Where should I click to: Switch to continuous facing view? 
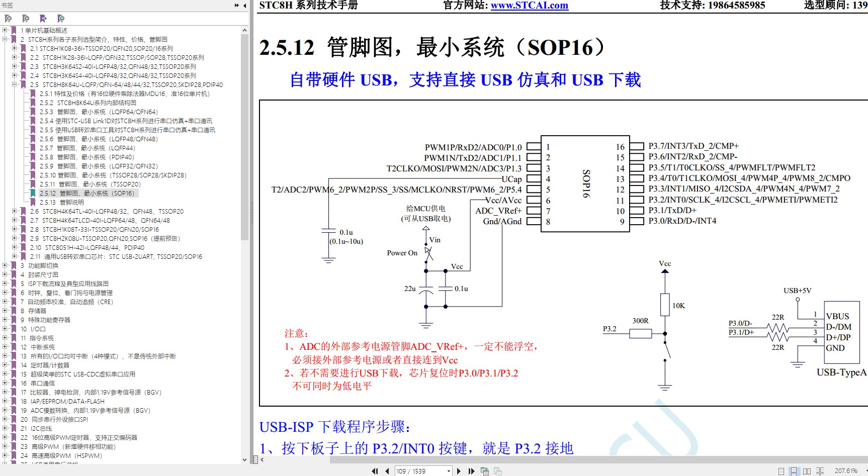coord(820,471)
